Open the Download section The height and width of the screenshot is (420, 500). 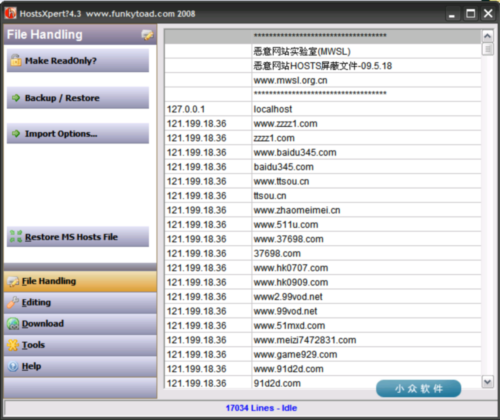coord(80,324)
